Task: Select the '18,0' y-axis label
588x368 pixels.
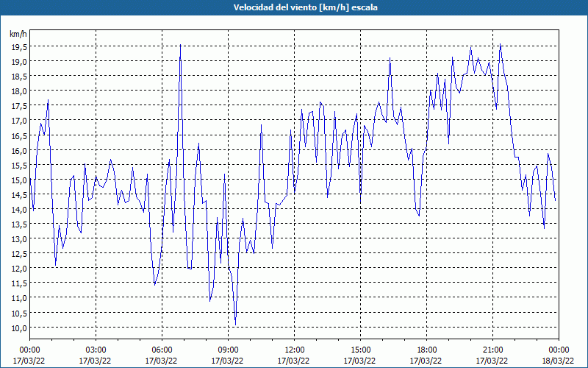Action: pos(18,91)
